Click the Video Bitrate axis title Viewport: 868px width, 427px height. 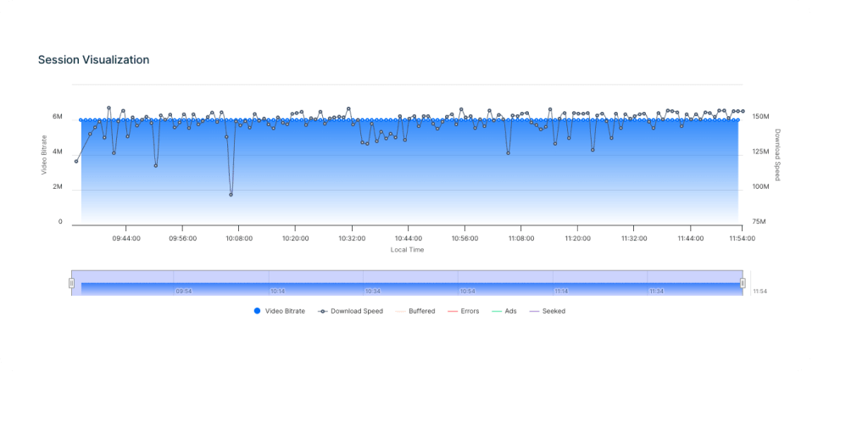44,155
